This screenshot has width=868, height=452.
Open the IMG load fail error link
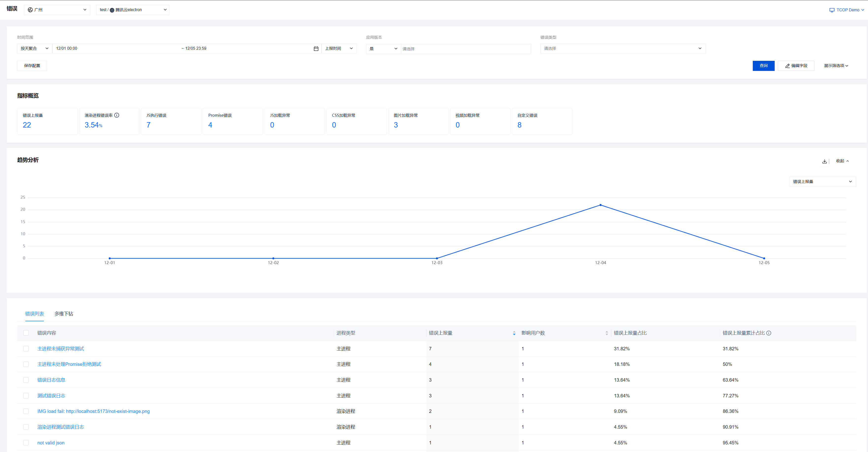(x=93, y=411)
